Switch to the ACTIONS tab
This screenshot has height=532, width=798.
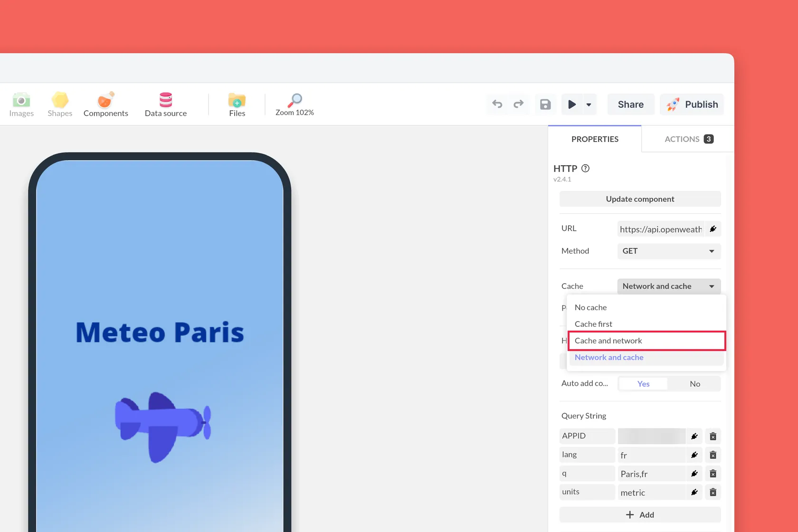pos(688,139)
